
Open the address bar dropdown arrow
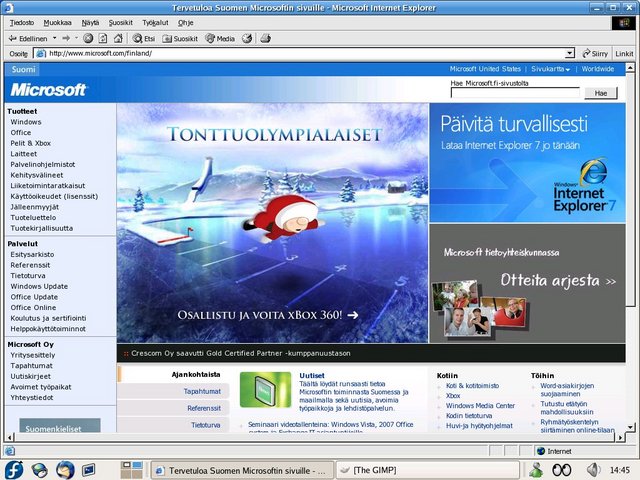tap(570, 53)
